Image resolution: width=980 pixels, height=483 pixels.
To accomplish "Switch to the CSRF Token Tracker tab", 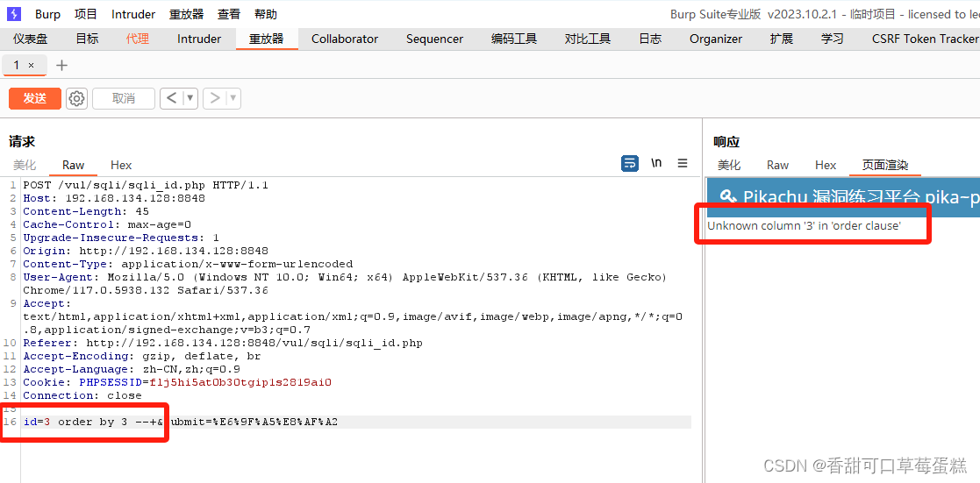I will [x=924, y=39].
